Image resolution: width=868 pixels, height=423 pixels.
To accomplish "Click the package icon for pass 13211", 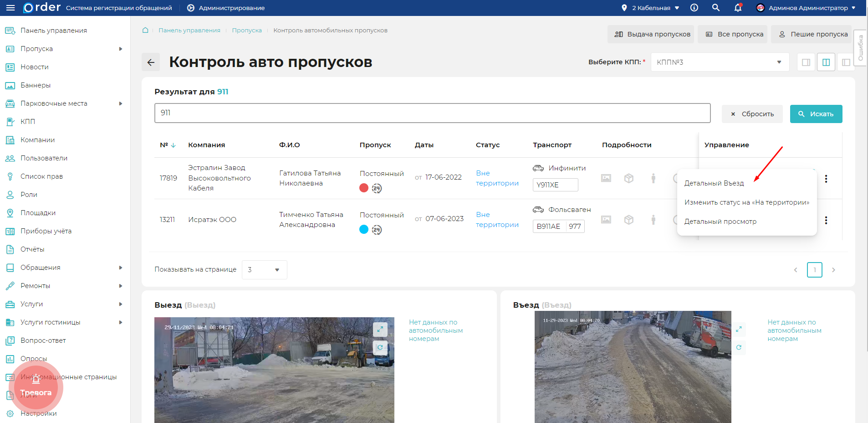I will point(629,220).
